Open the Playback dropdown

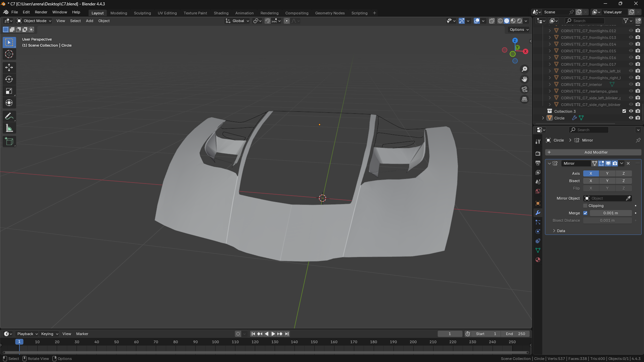tap(27, 334)
